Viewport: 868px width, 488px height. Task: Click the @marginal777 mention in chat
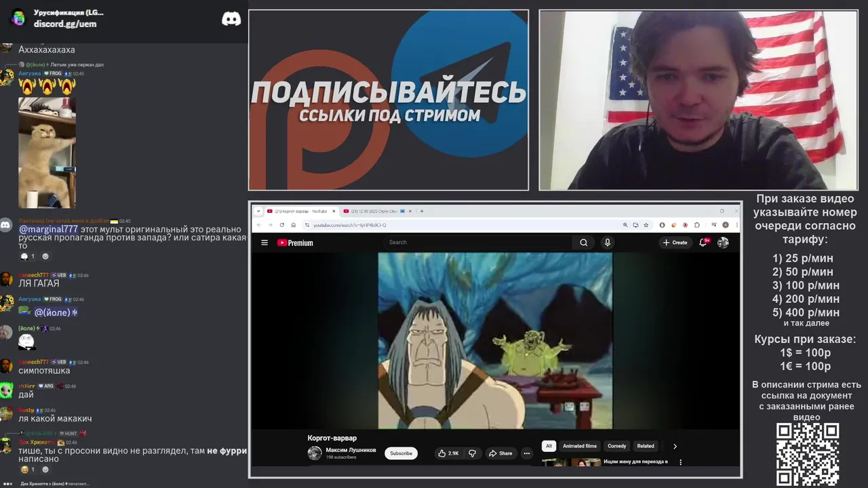(x=48, y=229)
